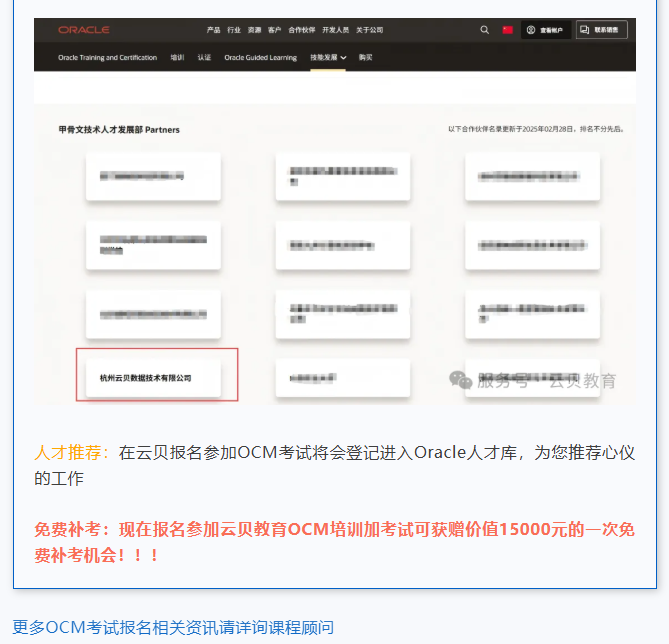669x644 pixels.
Task: Open the 更多OCM考试报名相关资讯 link
Action: coord(173,627)
